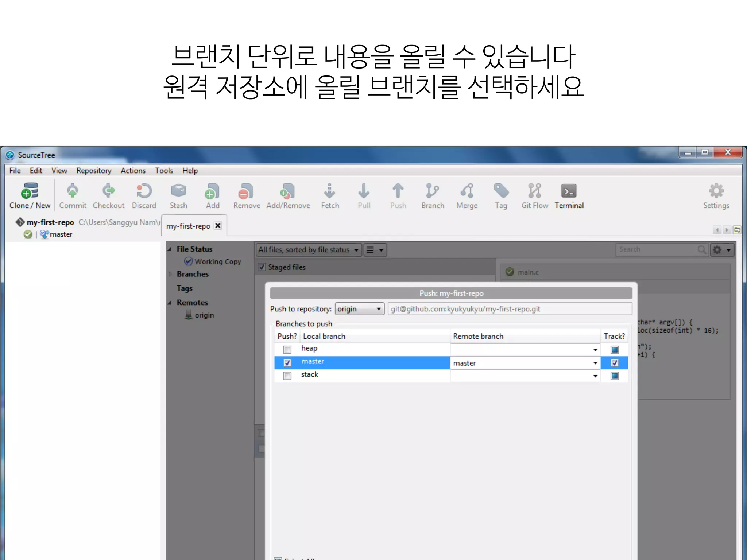The image size is (747, 560).
Task: Click the Checkout toolbar icon
Action: pyautogui.click(x=108, y=191)
